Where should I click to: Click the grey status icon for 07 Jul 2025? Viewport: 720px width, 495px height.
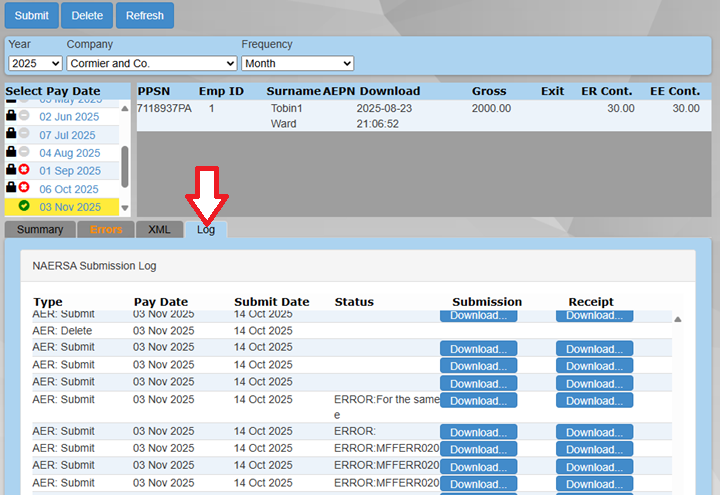coord(24,135)
